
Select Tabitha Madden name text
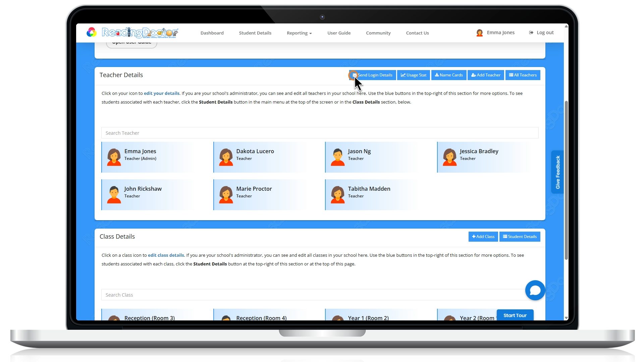[x=369, y=189]
